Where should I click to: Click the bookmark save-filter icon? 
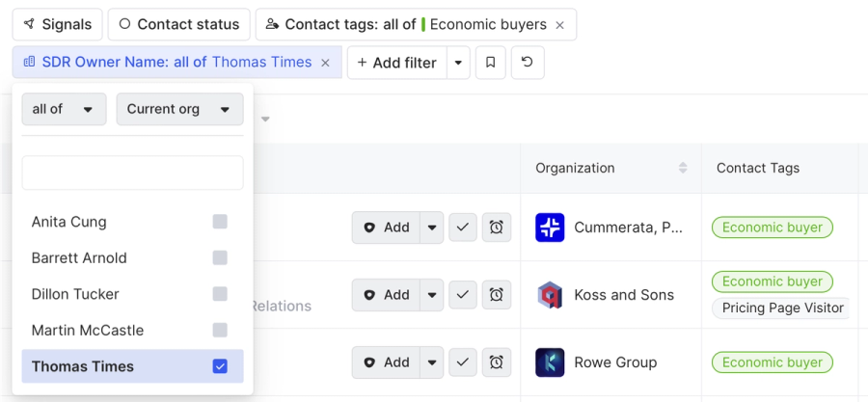pyautogui.click(x=490, y=63)
